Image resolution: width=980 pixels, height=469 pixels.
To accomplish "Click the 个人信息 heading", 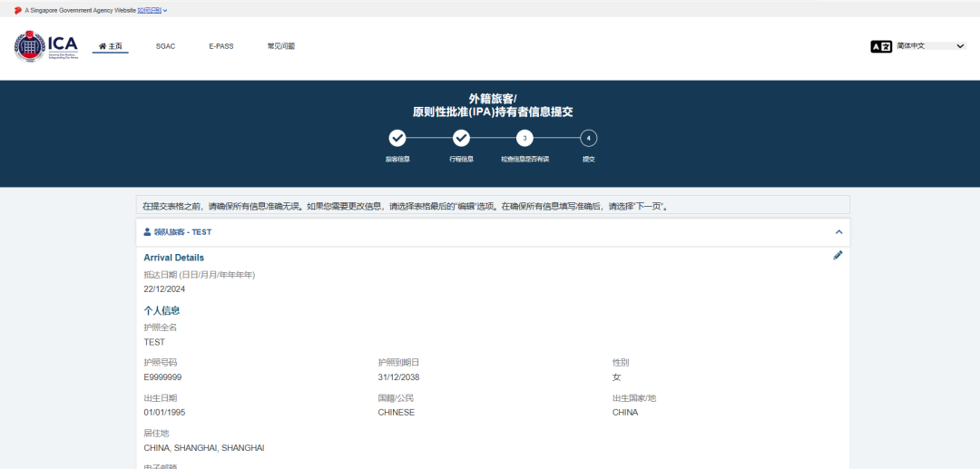I will click(162, 310).
